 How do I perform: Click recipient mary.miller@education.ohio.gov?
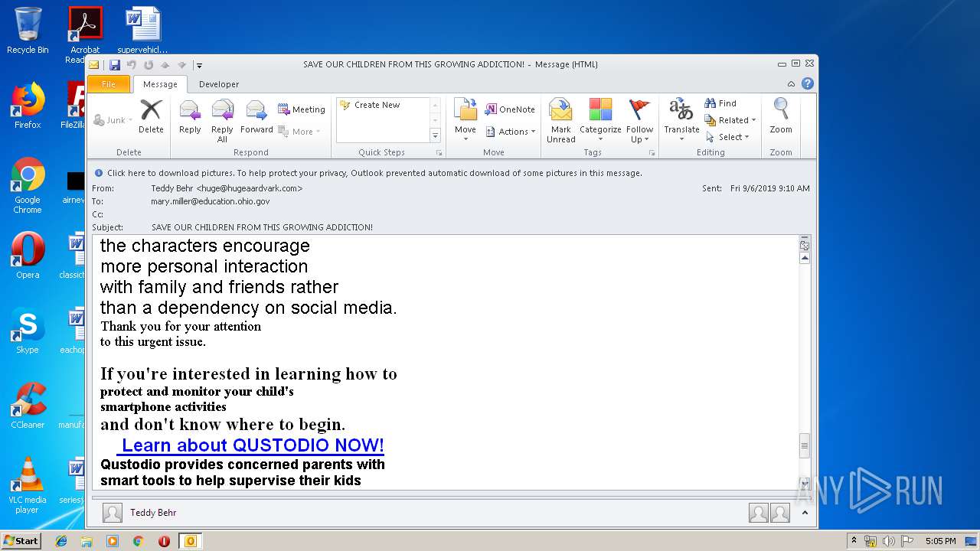click(x=211, y=201)
